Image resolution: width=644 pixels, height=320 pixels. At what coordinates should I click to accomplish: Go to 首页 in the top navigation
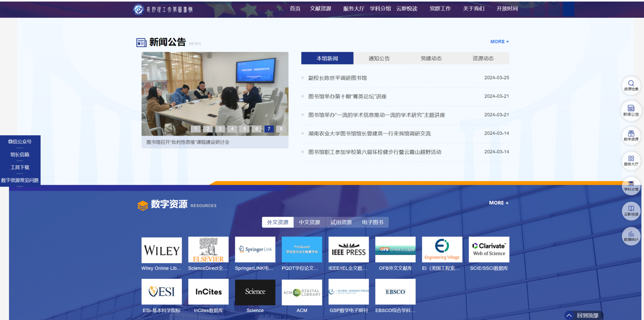coord(295,8)
